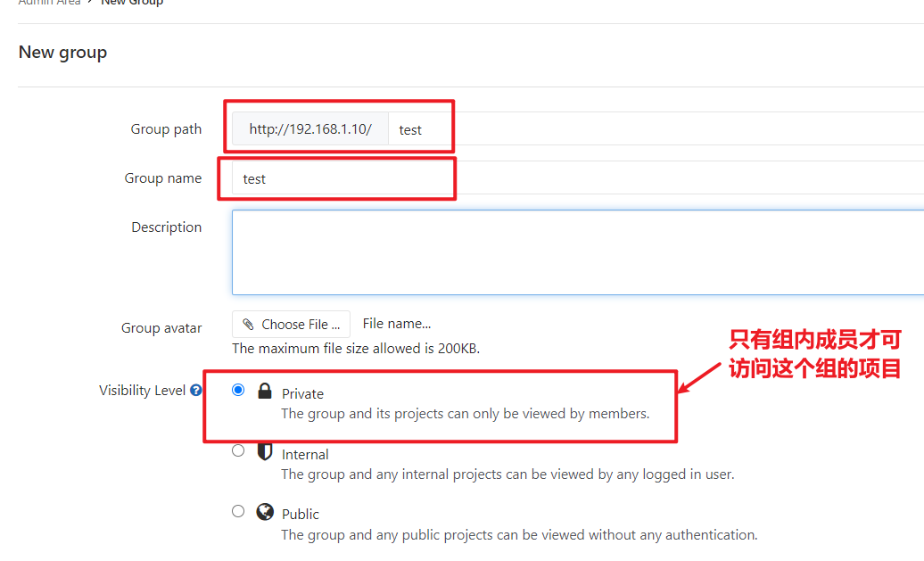Click the globe icon beside Public
This screenshot has width=924, height=561.
[265, 512]
